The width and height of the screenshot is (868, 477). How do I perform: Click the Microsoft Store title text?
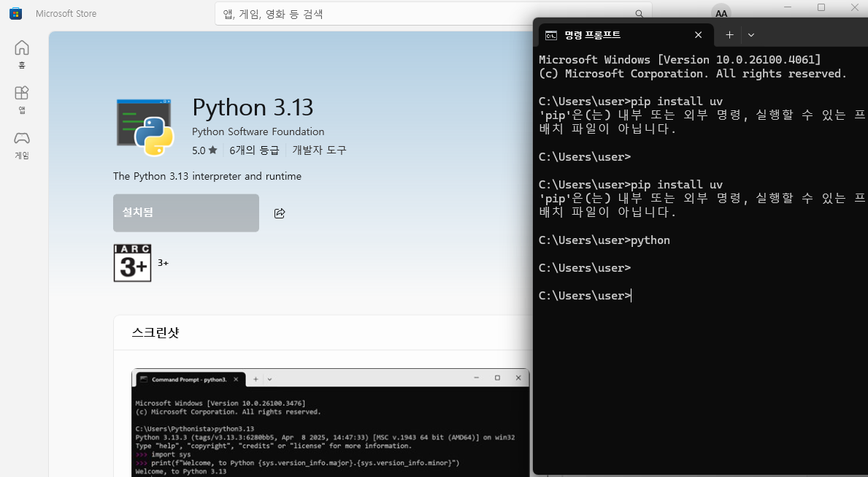tap(66, 14)
